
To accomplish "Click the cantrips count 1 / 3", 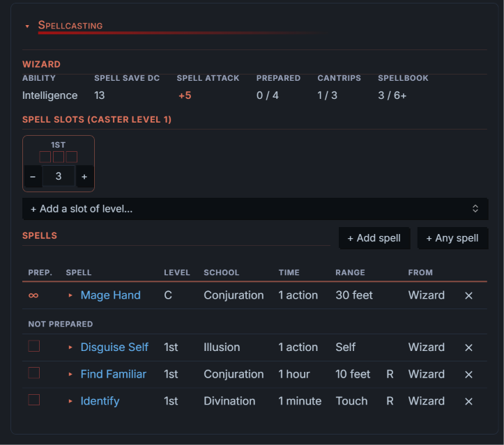I will click(327, 95).
